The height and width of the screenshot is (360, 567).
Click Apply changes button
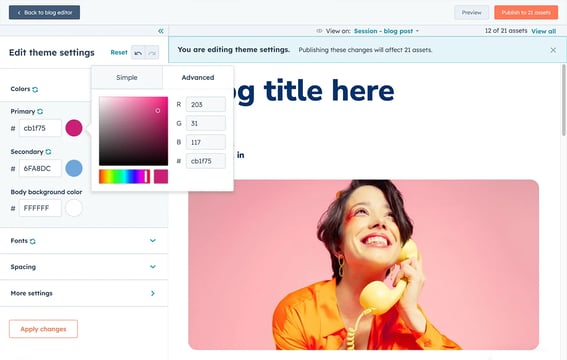tap(43, 329)
